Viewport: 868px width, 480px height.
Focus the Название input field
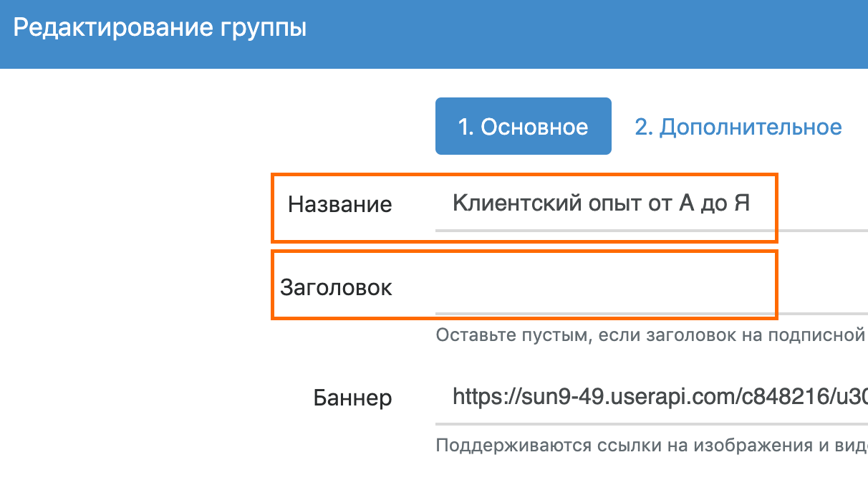[x=652, y=205]
